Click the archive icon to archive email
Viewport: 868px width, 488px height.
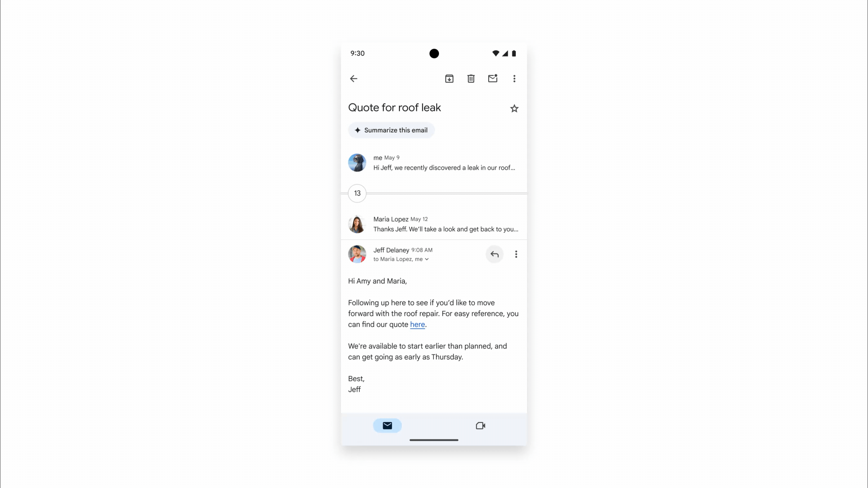click(x=449, y=78)
